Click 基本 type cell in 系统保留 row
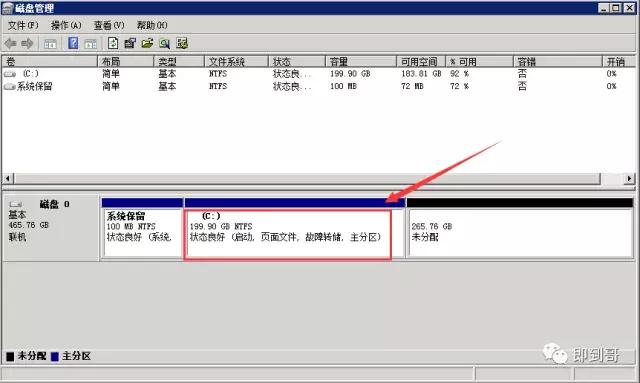The image size is (640, 383). 167,87
